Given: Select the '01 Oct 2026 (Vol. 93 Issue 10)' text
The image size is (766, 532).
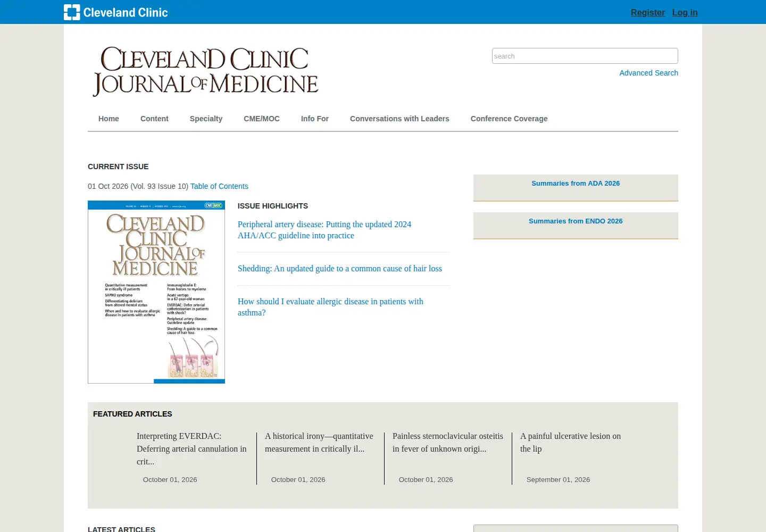Looking at the screenshot, I should (138, 186).
